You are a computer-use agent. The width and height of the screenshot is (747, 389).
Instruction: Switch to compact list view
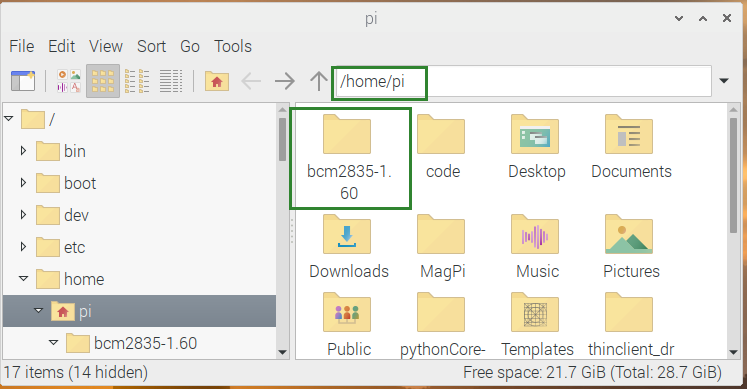point(137,81)
